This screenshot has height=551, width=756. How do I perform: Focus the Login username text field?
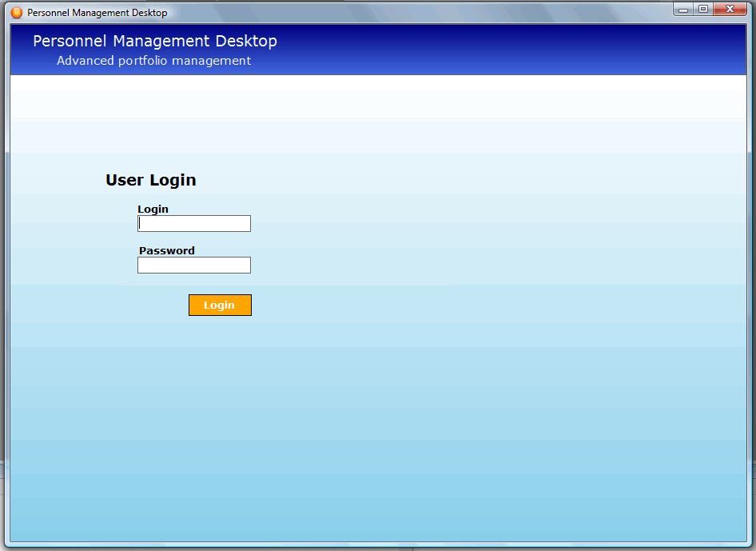194,224
